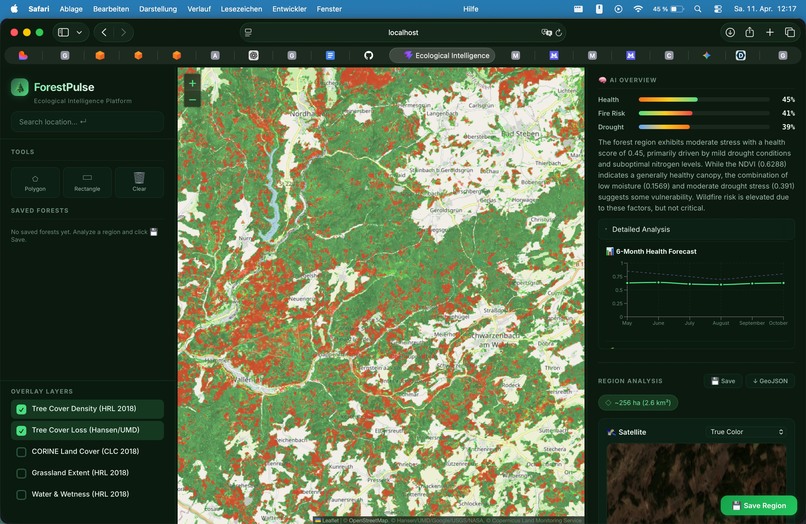Click the Drought progress bar
Viewport: 806px width, 524px height.
(704, 127)
